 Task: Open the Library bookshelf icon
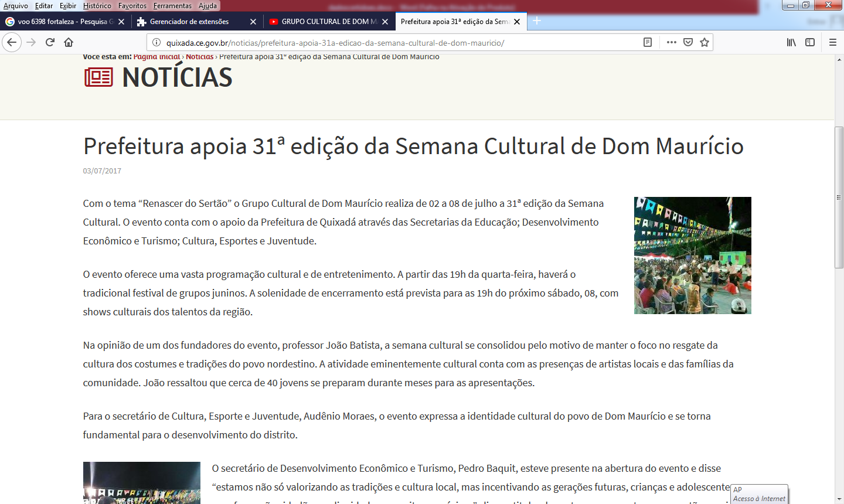click(791, 42)
